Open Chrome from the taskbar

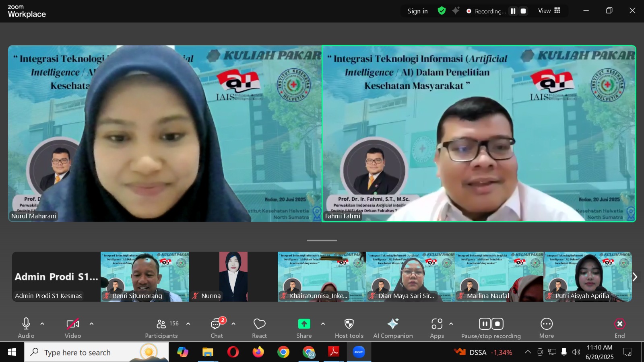pyautogui.click(x=283, y=352)
